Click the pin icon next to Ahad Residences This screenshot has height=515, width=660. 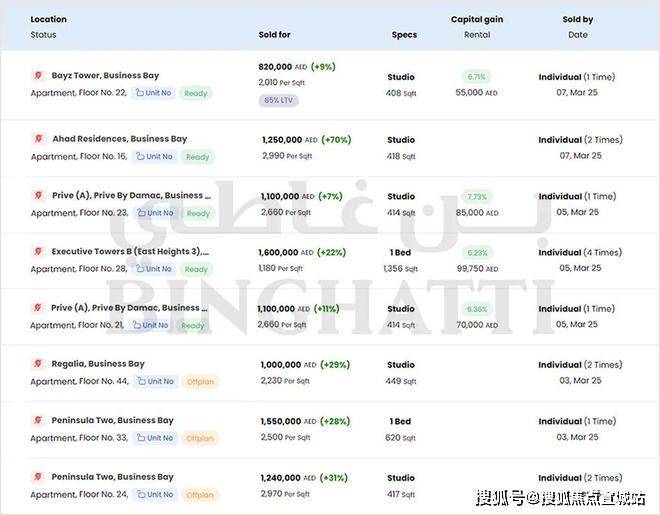pos(38,139)
